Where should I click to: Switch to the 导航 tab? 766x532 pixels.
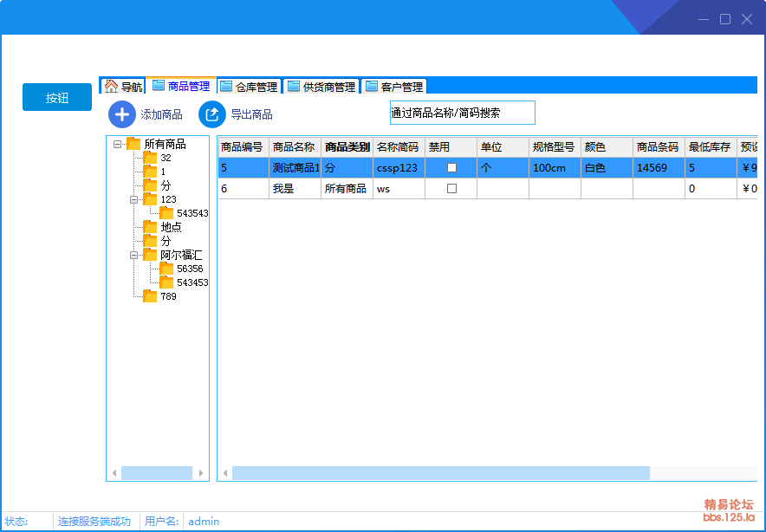tap(123, 87)
